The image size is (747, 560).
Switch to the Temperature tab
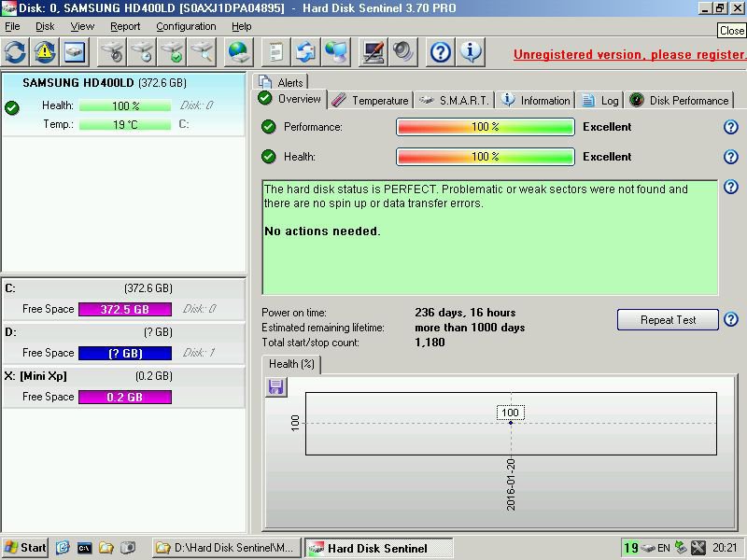click(x=371, y=101)
